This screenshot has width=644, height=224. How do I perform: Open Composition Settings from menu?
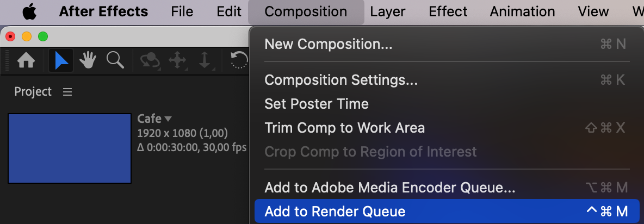tap(447, 80)
